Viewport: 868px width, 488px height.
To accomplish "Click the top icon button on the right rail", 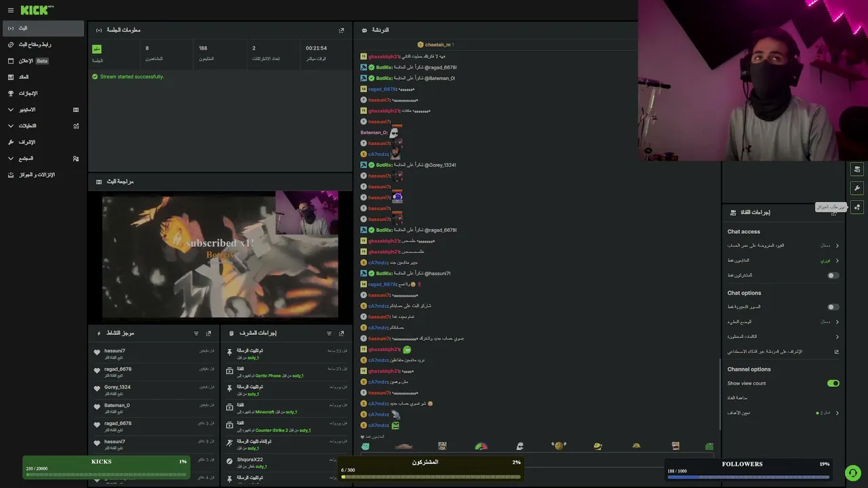I will click(x=857, y=169).
